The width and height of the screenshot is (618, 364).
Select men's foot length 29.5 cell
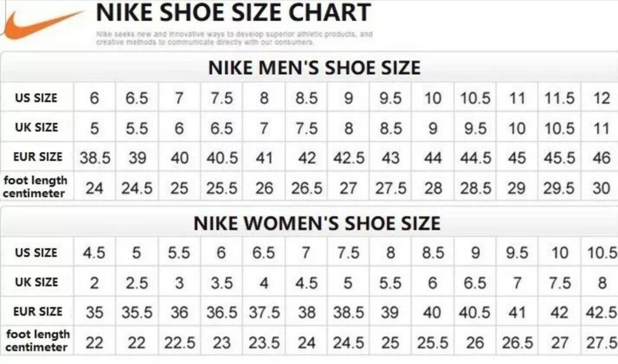559,188
